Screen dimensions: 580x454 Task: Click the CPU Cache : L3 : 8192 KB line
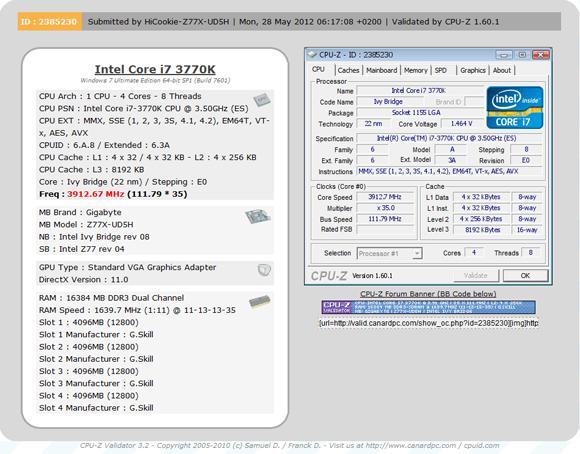pyautogui.click(x=92, y=169)
